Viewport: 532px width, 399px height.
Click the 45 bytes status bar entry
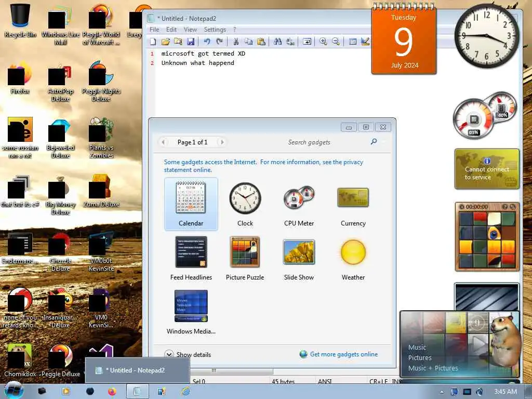(x=283, y=382)
